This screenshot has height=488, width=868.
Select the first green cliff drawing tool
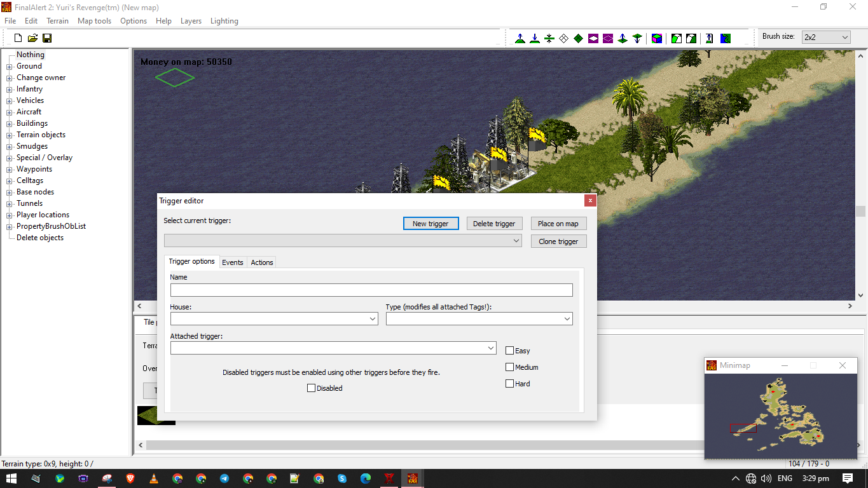point(677,38)
